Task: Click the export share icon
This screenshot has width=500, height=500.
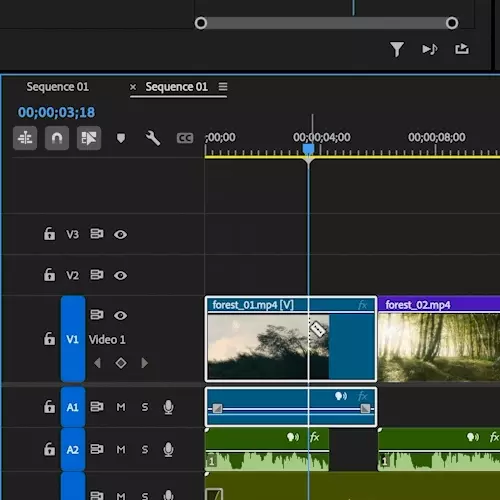Action: 462,49
